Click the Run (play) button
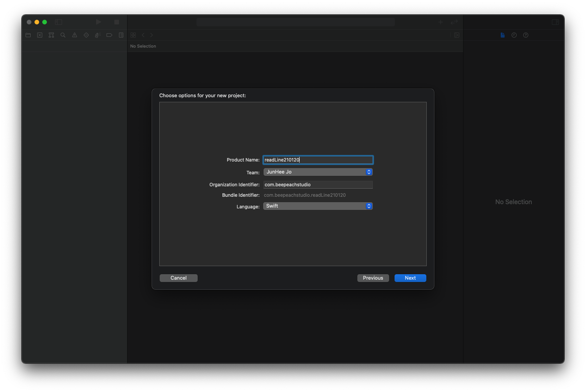The height and width of the screenshot is (392, 586). [x=98, y=22]
